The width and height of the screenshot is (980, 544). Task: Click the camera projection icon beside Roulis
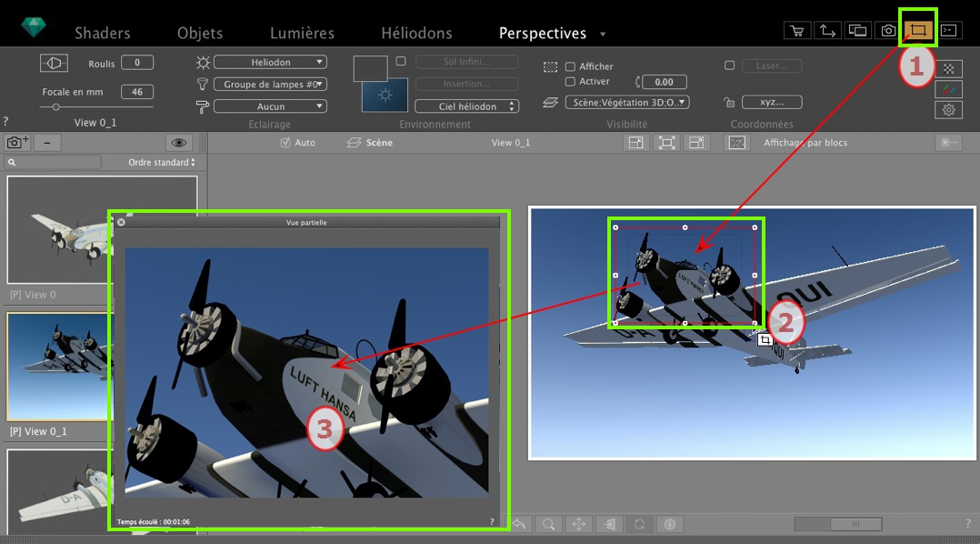coord(54,63)
